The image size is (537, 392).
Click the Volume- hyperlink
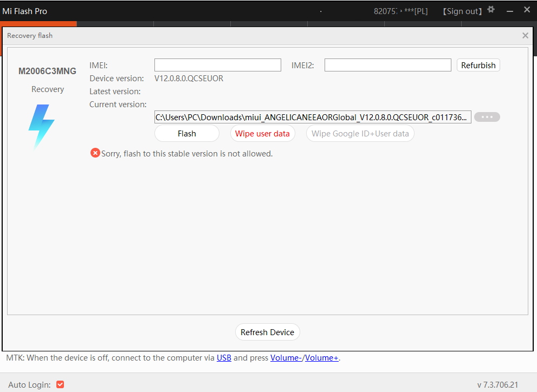point(286,358)
